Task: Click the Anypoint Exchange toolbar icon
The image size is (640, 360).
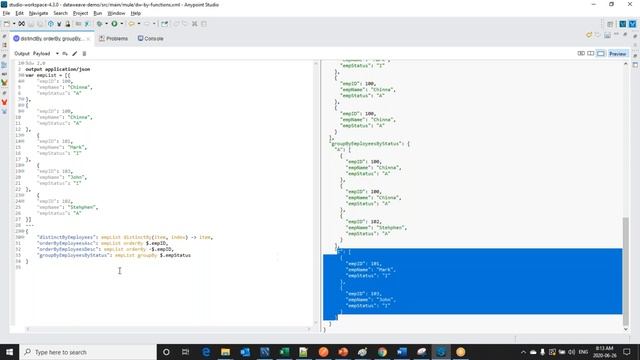Action: pyautogui.click(x=22, y=24)
